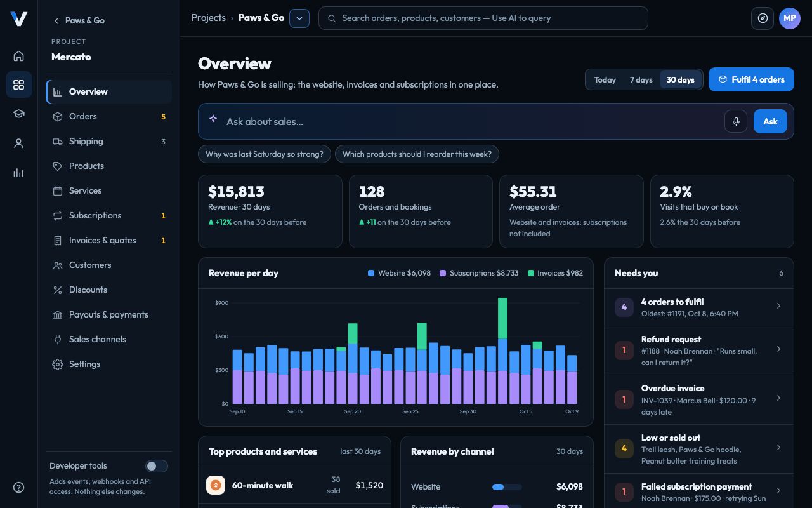812x508 pixels.
Task: Click the Fulfil 4 orders button
Action: tap(751, 79)
